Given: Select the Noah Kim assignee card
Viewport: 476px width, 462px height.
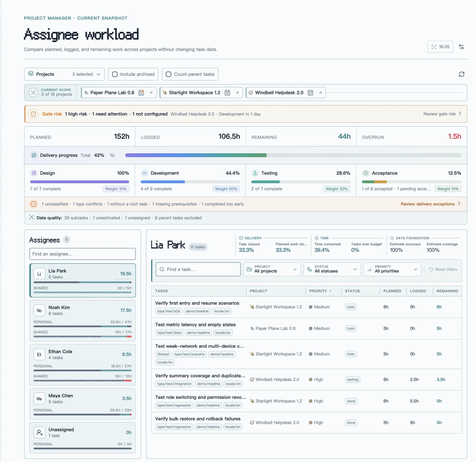Looking at the screenshot, I should 82,320.
